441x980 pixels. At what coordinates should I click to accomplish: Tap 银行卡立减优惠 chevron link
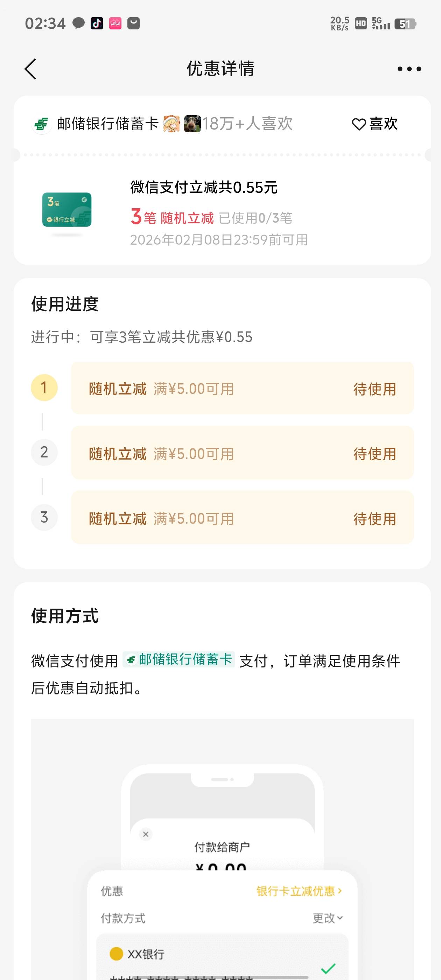click(x=299, y=891)
